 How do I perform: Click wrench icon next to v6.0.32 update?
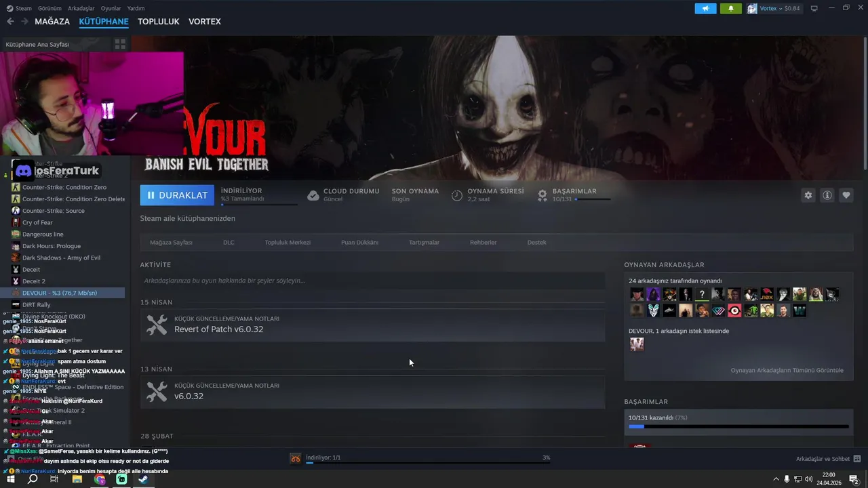[157, 391]
